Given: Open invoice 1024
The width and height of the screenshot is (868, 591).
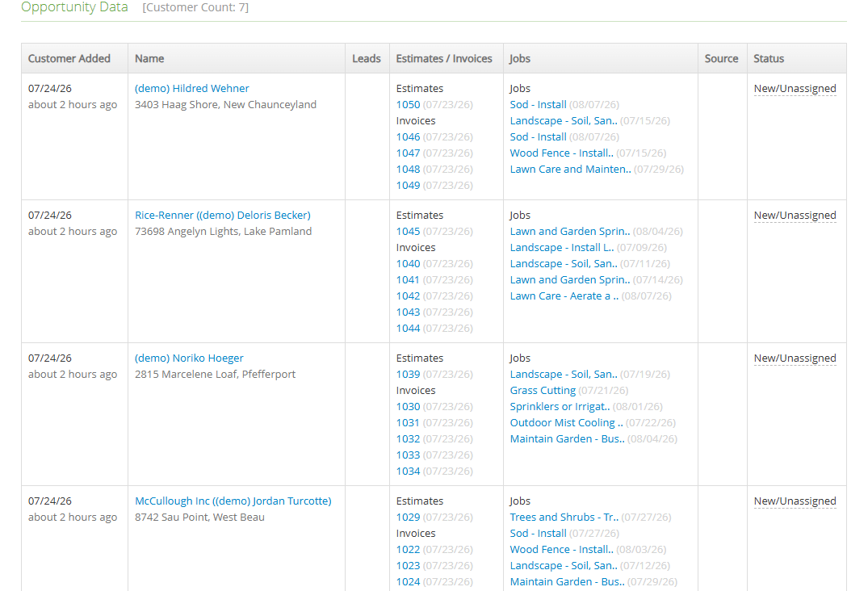Looking at the screenshot, I should 408,581.
